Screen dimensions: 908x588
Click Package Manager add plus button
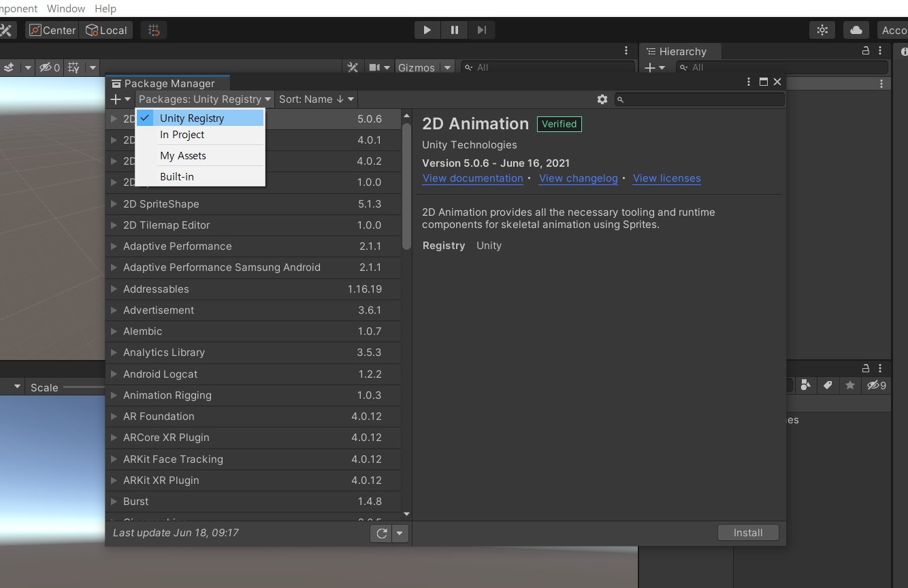(120, 99)
